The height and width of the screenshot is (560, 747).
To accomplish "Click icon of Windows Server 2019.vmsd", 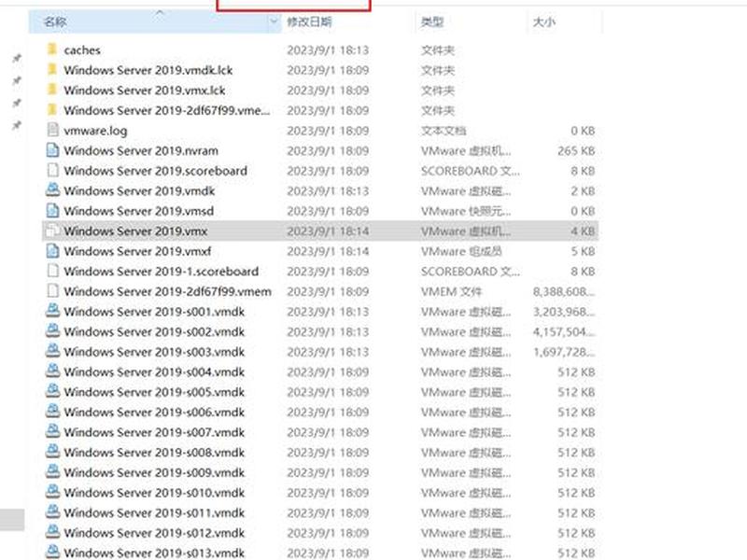I will tap(53, 210).
